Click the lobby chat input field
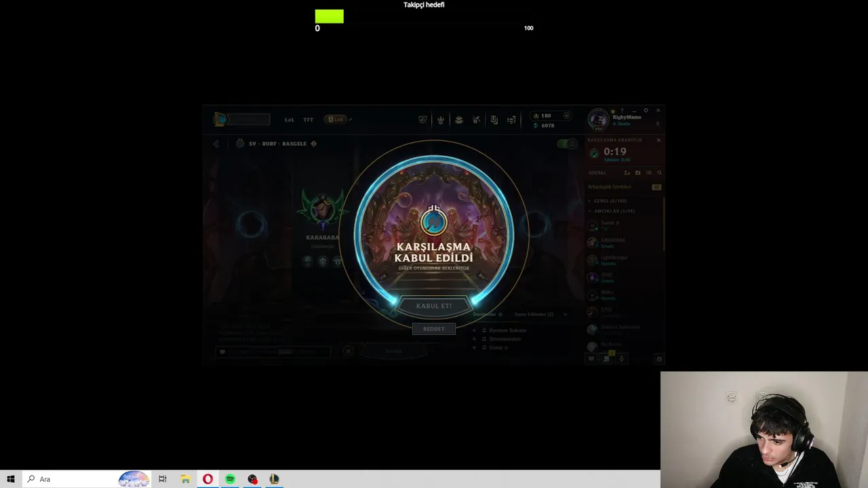Screen dimensions: 868x488 pyautogui.click(x=273, y=352)
